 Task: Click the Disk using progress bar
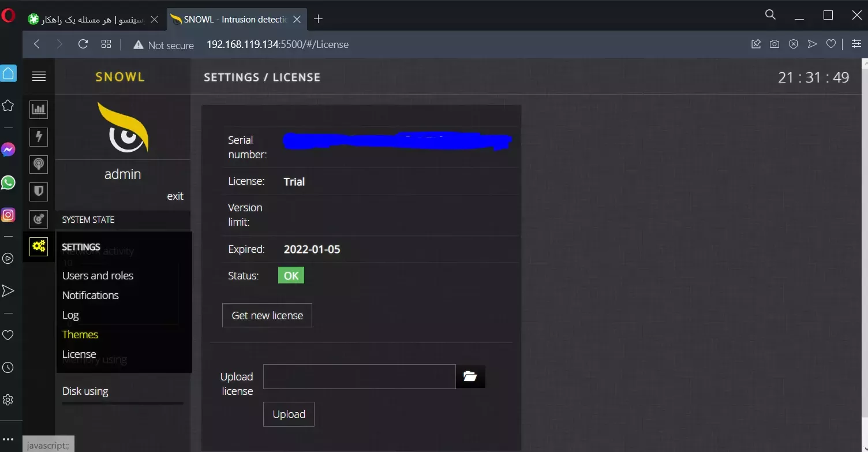point(123,404)
